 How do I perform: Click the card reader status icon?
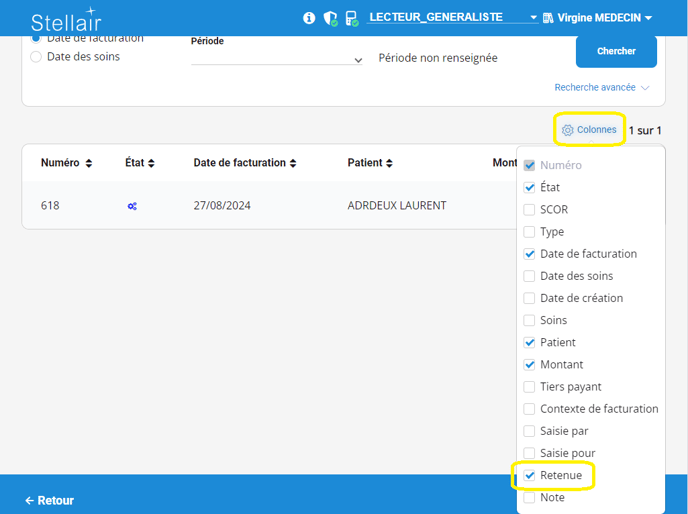tap(351, 18)
